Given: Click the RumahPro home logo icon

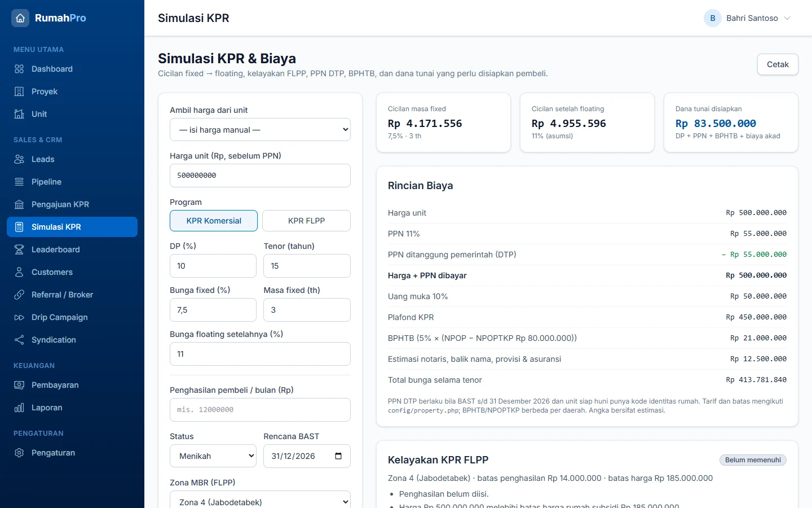Looking at the screenshot, I should (20, 18).
